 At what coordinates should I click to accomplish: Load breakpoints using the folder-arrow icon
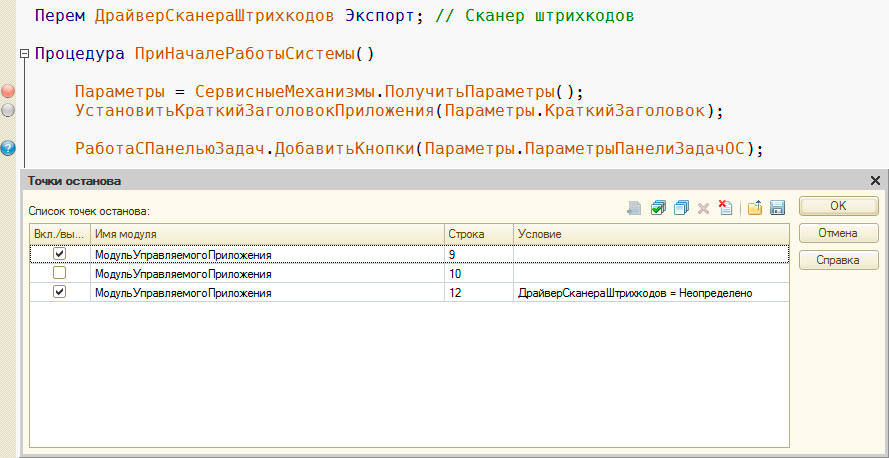(x=755, y=209)
